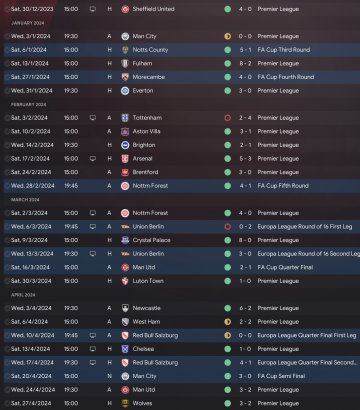The height and width of the screenshot is (410, 360).
Task: Select the Newcastle fixture on 3/4/2024
Action: tap(182, 308)
